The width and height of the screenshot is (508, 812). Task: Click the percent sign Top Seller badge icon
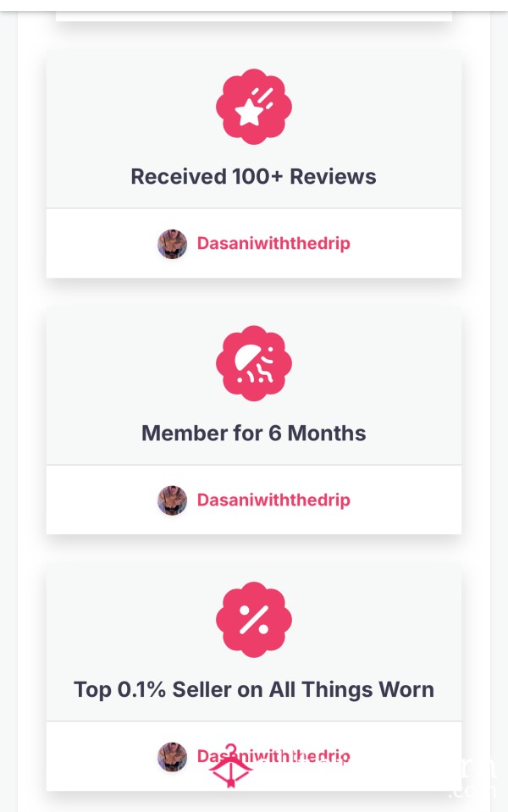tap(254, 619)
